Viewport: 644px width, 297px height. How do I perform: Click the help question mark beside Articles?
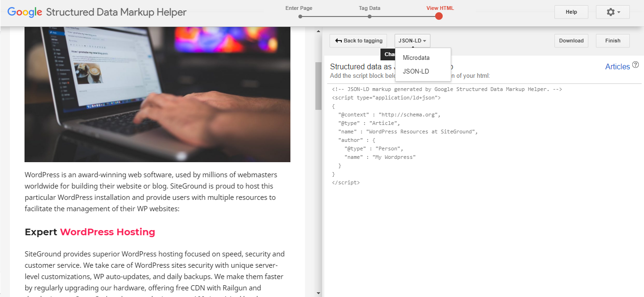tap(636, 65)
